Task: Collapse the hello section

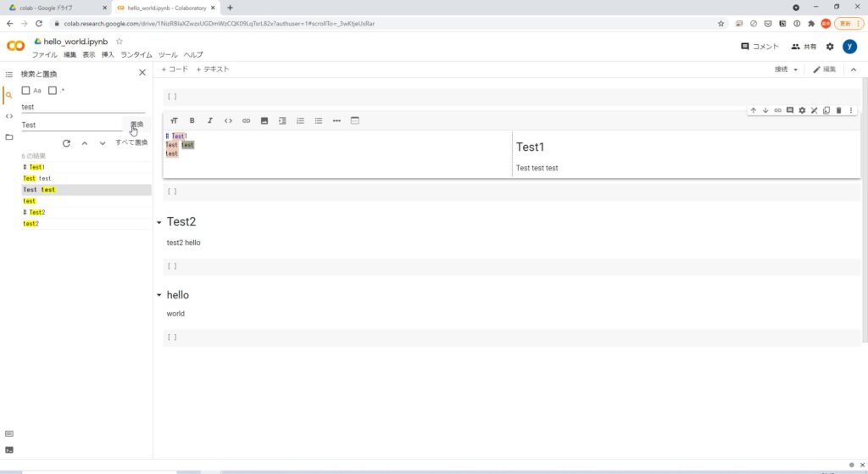Action: 159,295
